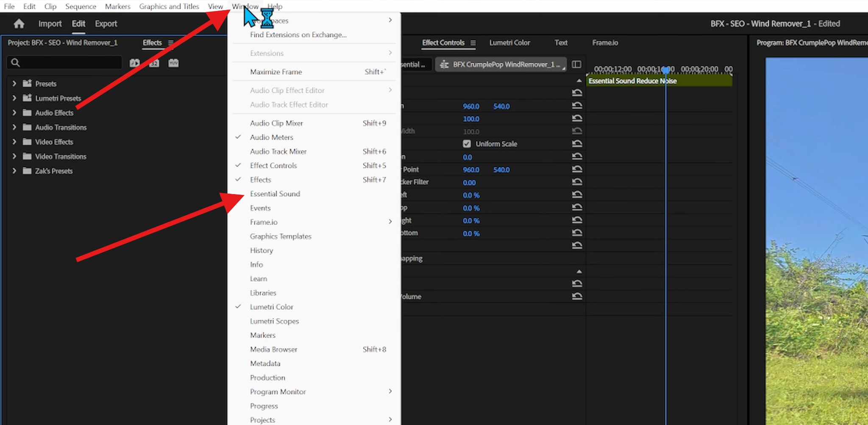Open the Effect Controls panel menu icon
This screenshot has width=868, height=425.
pos(473,43)
